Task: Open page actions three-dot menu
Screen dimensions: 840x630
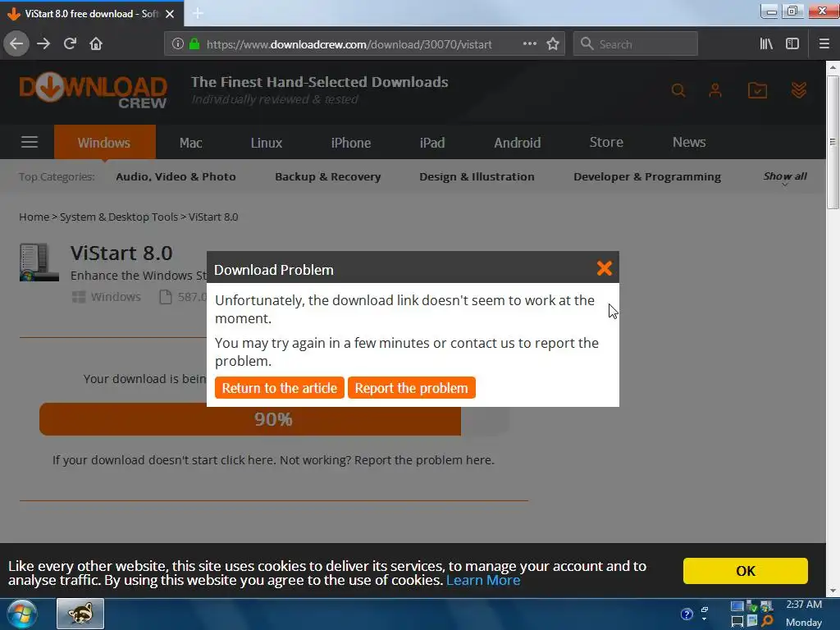Action: 529,44
